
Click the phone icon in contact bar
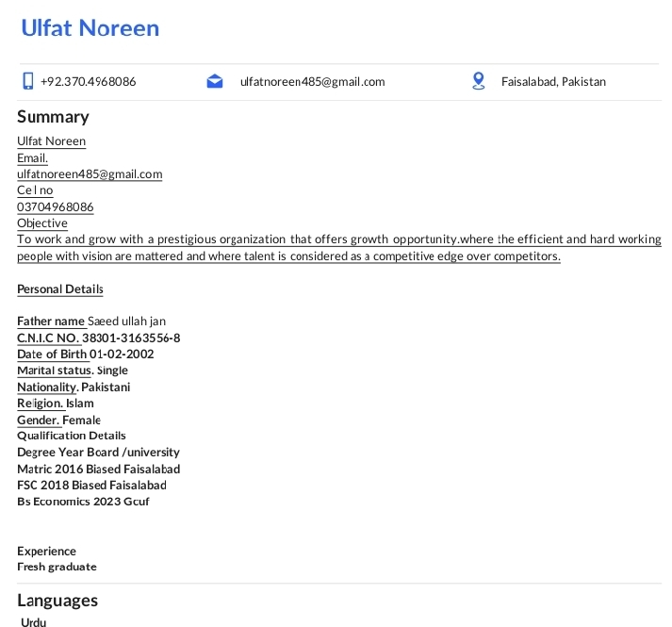coord(28,81)
